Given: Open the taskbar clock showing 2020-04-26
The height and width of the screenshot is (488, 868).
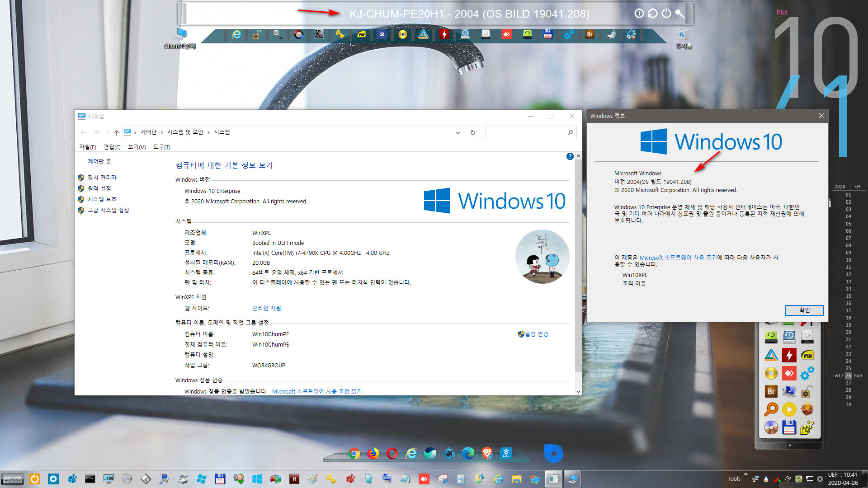Looking at the screenshot, I should [843, 479].
